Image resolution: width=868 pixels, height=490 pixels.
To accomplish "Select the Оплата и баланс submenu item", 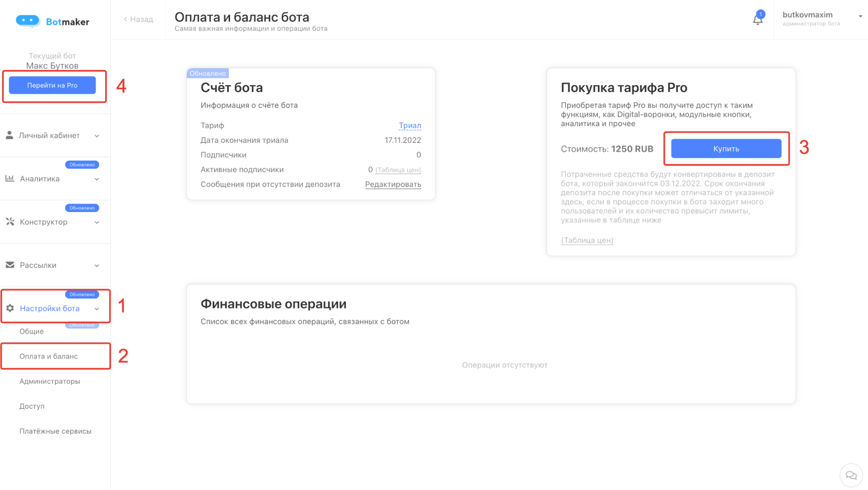I will [49, 356].
